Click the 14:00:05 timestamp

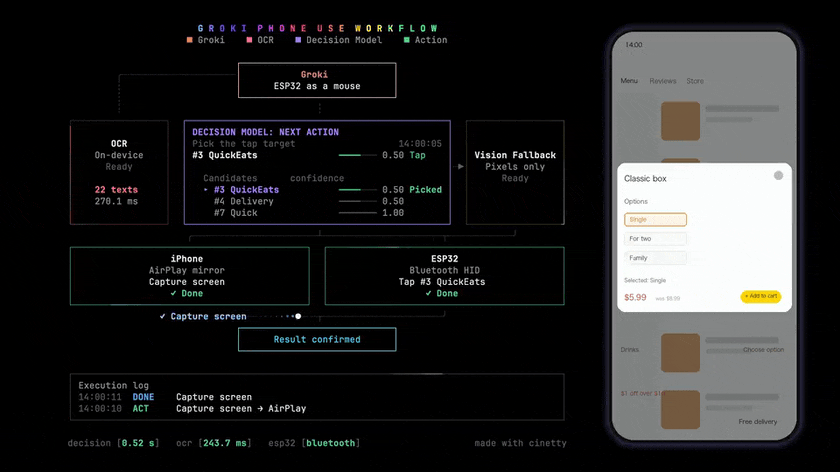click(420, 144)
